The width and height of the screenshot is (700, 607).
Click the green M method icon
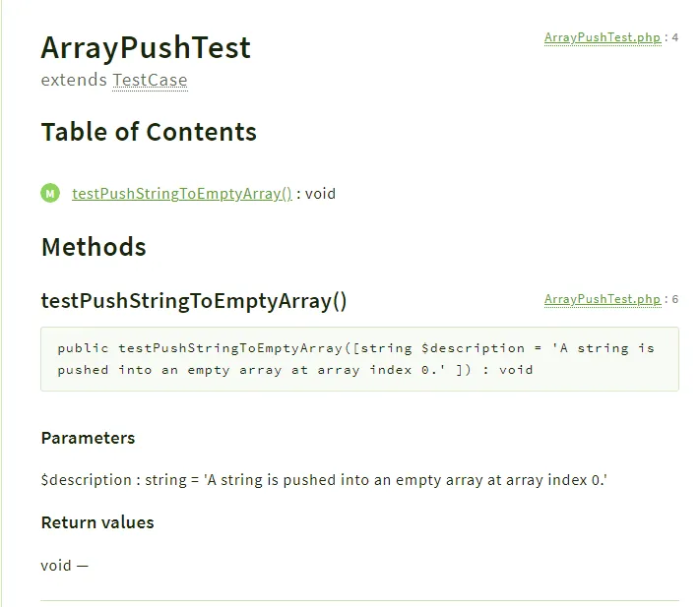(50, 193)
